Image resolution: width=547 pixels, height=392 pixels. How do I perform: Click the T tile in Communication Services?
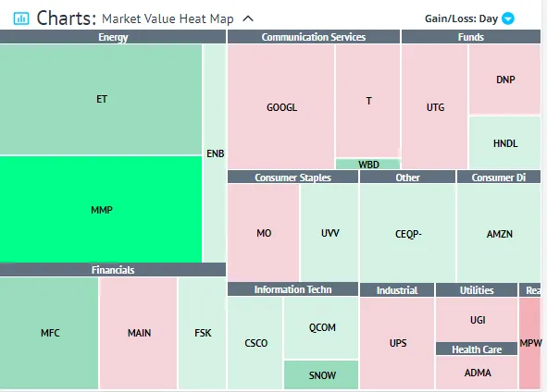(x=368, y=101)
